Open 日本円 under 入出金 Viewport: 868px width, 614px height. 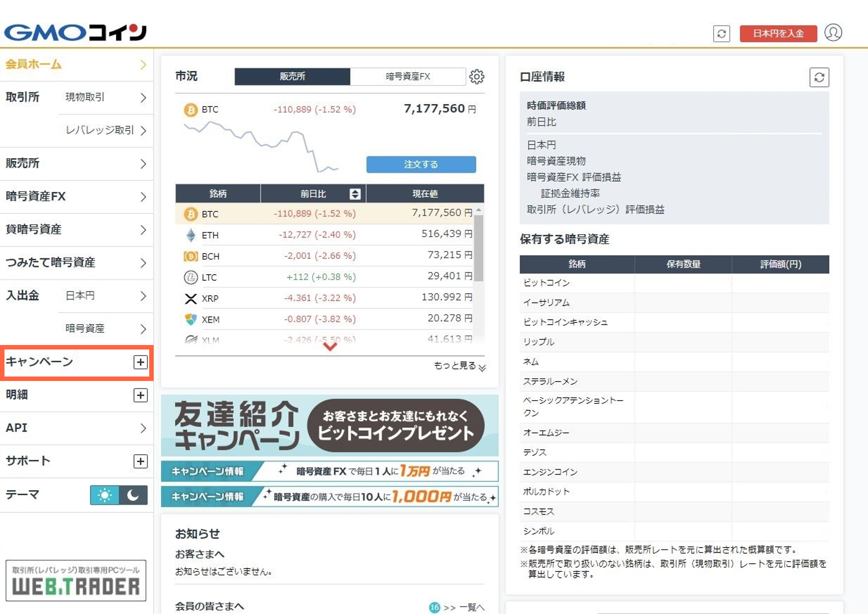pos(106,296)
